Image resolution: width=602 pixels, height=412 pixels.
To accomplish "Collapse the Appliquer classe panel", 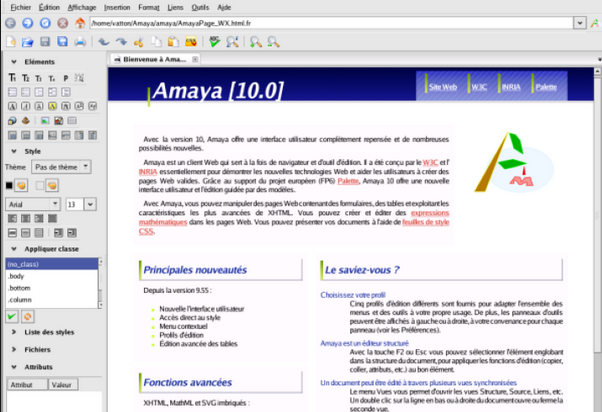I will click(x=14, y=249).
